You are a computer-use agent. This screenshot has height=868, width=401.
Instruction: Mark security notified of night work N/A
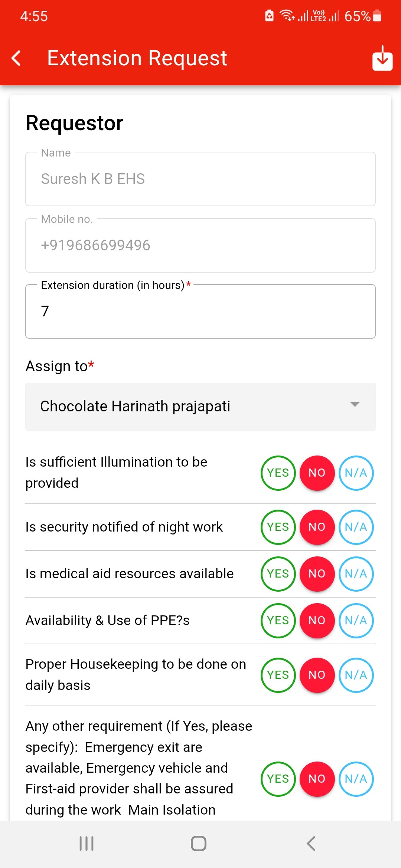[x=356, y=527]
